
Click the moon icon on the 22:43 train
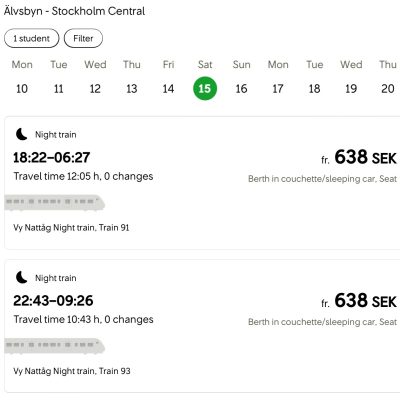(x=22, y=277)
